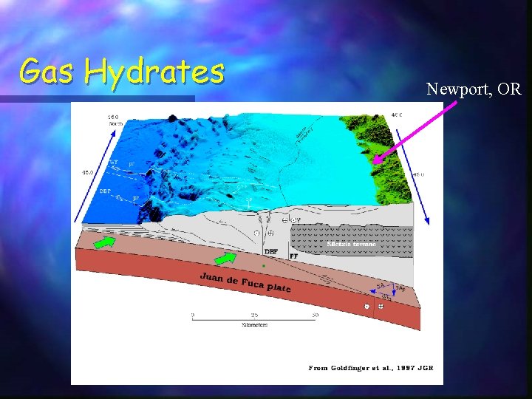Screen dimensions: 532x399
Task: Select the "Newport, OR" label
Action: [x=474, y=89]
